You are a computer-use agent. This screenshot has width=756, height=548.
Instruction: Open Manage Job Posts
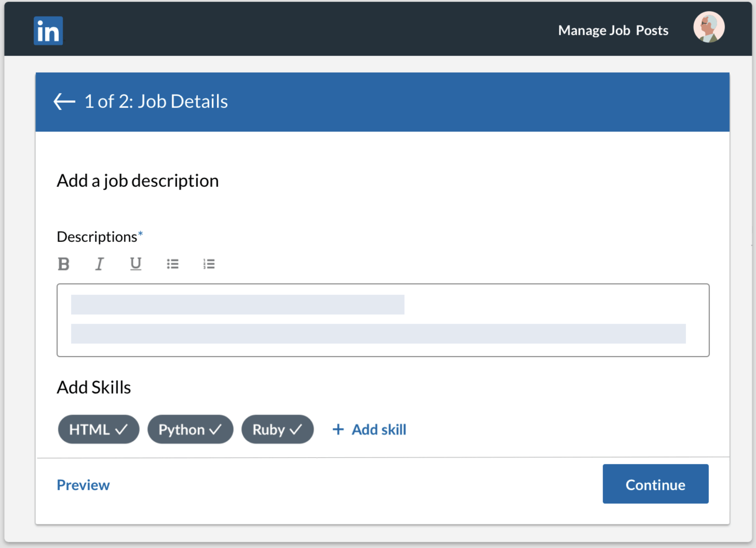point(613,30)
